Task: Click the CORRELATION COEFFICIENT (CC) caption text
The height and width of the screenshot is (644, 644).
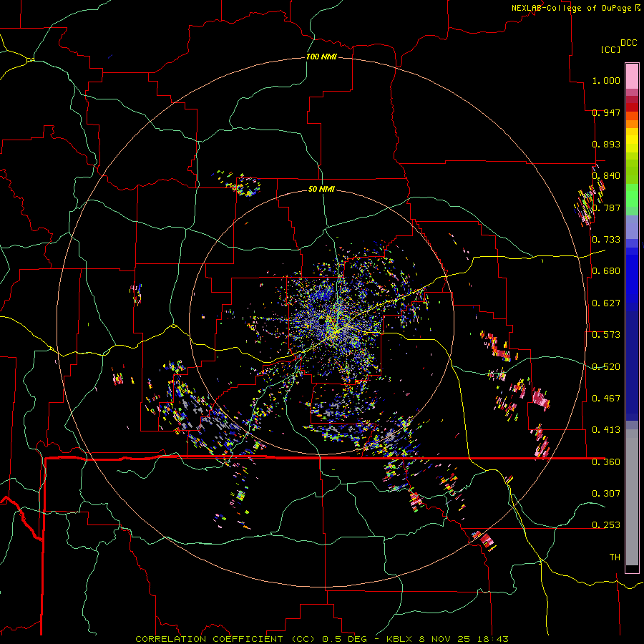Action: pyautogui.click(x=225, y=639)
